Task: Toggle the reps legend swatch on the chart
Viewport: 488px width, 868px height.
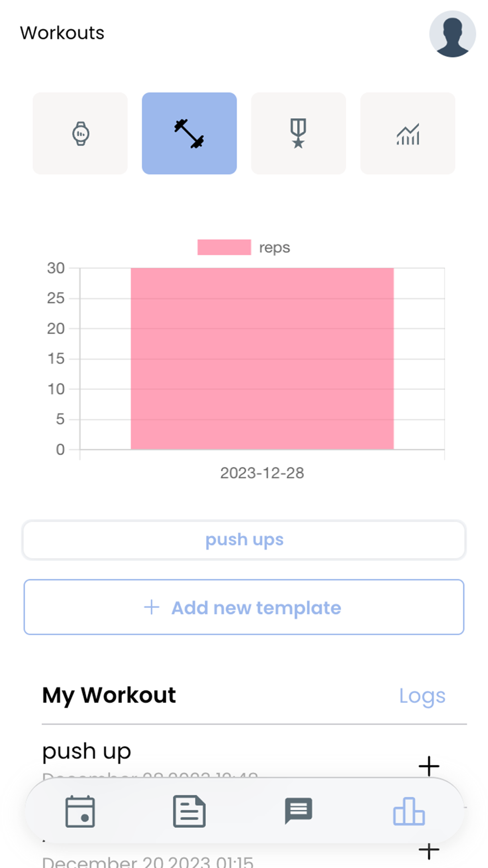Action: pos(224,248)
